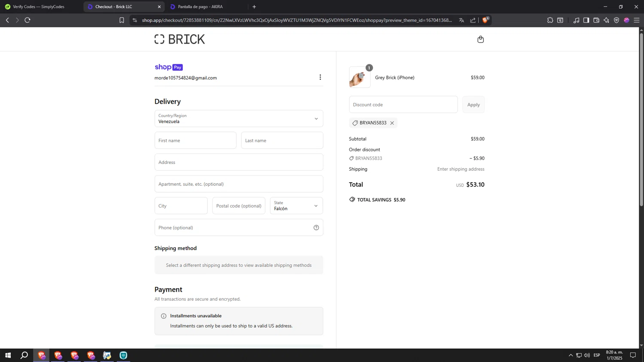Click the Shop Pay logo
Viewport: 644px width, 362px height.
169,67
